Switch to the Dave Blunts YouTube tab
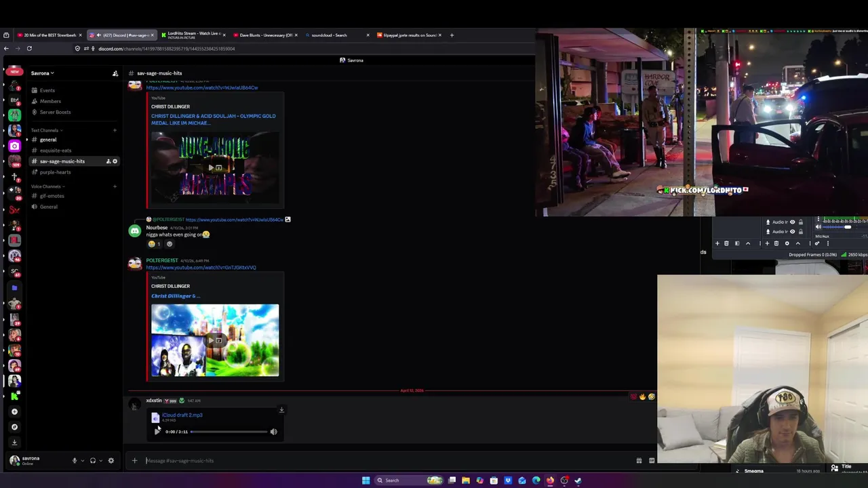The image size is (868, 488). pos(266,35)
